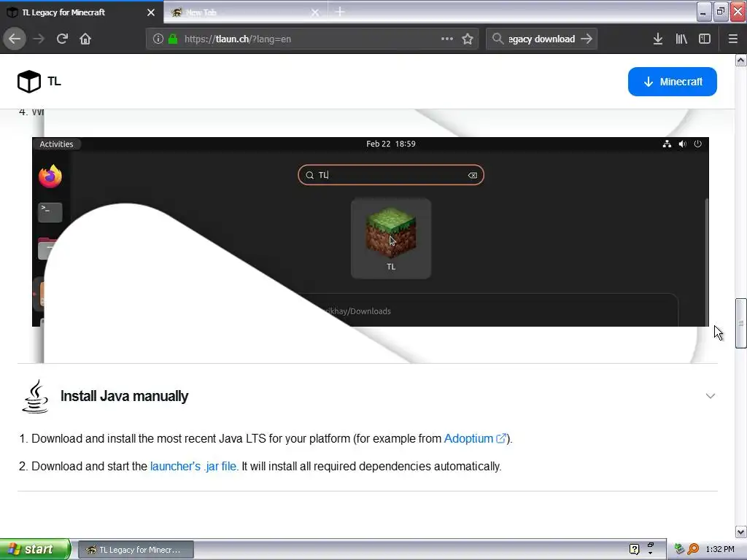Click the Linux screenshot image
Image resolution: width=747 pixels, height=560 pixels.
pos(370,232)
